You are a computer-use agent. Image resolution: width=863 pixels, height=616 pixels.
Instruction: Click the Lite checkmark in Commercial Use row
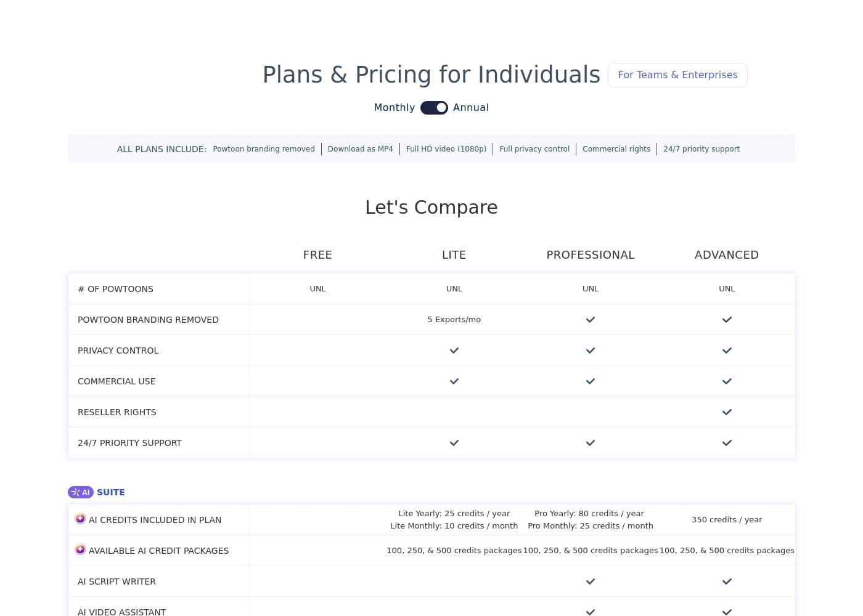454,381
